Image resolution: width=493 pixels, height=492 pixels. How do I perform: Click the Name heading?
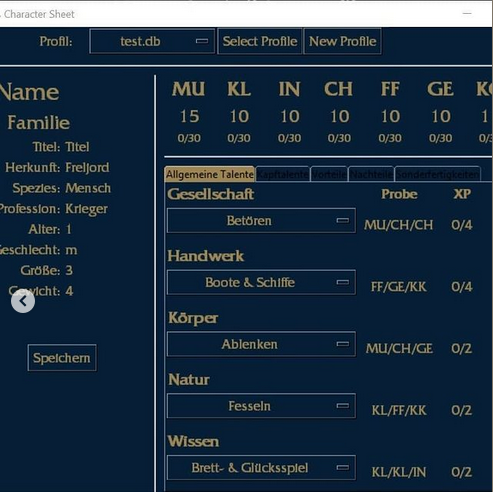point(29,92)
